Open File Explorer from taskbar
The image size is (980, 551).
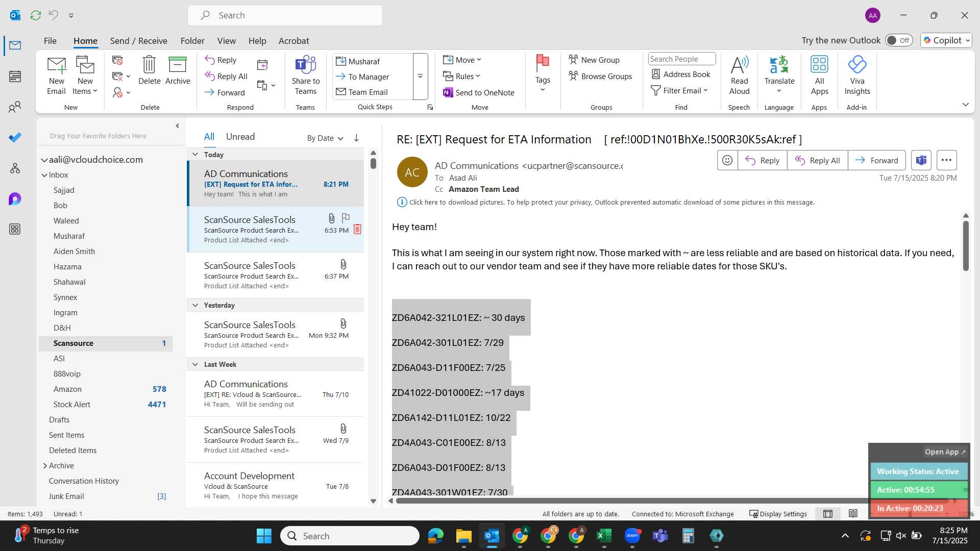tap(463, 536)
